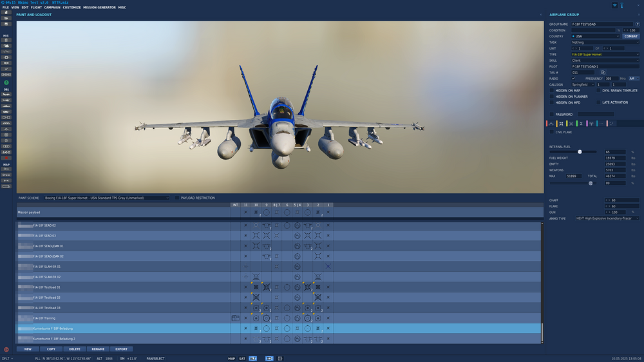The width and height of the screenshot is (644, 362).
Task: Switch to SAT map mode
Action: coord(242,358)
